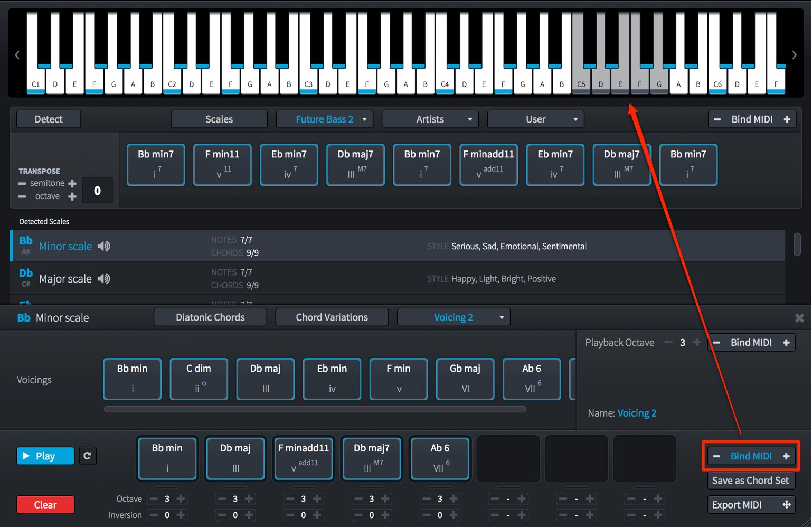Select the Db Major scale row
Viewport: 812px width, 527px height.
pos(398,278)
